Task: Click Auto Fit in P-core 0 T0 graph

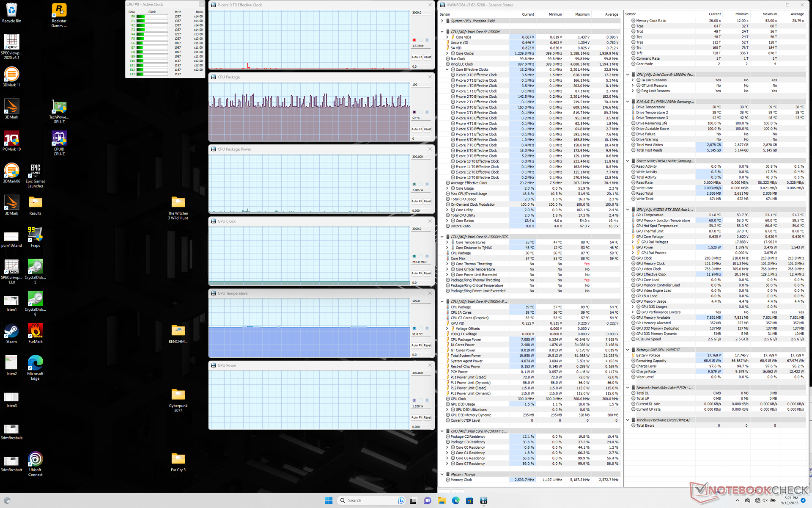Action: (417, 57)
